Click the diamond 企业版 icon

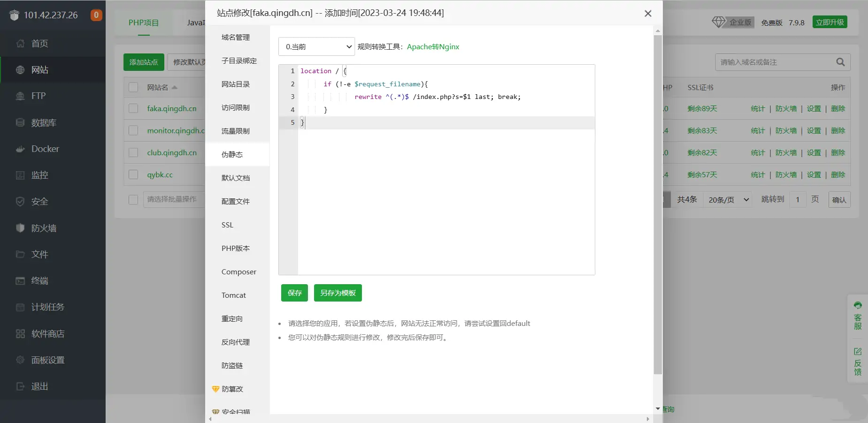[x=719, y=22]
